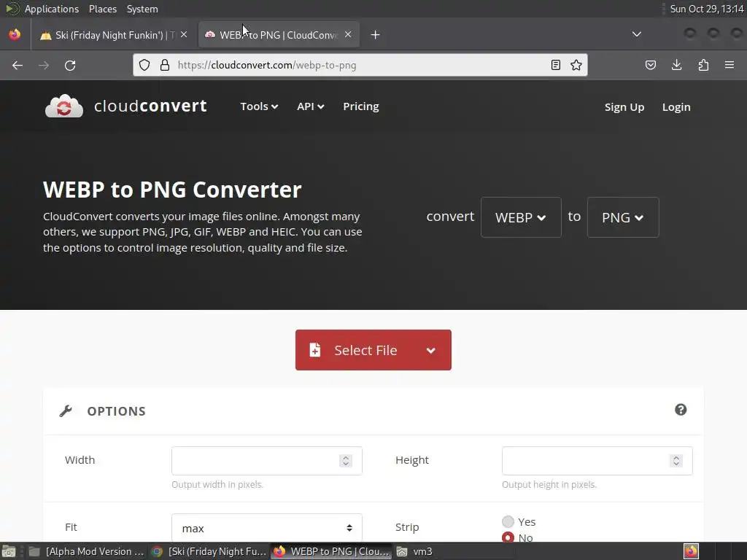This screenshot has width=747, height=560.
Task: Click the Height field stepper arrows
Action: coord(676,461)
